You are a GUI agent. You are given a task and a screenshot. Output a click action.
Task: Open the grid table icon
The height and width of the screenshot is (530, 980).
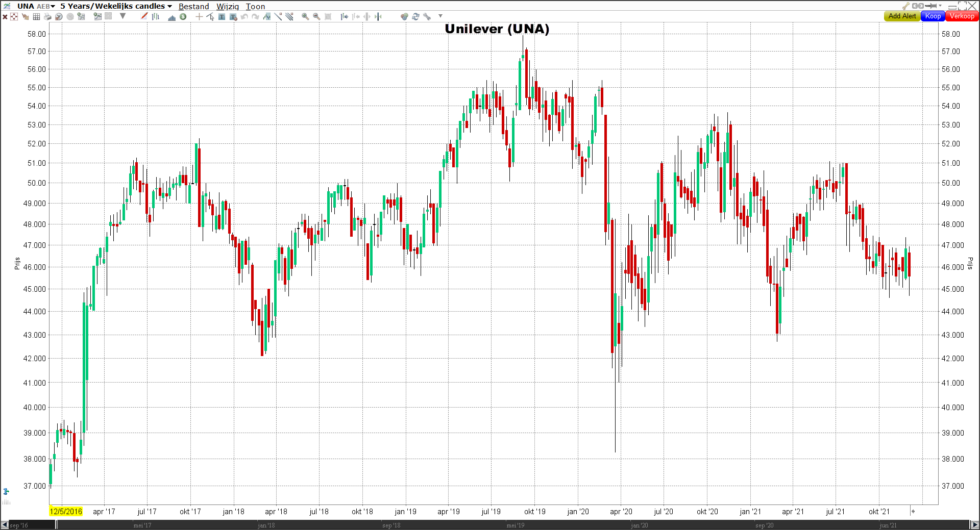(x=36, y=16)
